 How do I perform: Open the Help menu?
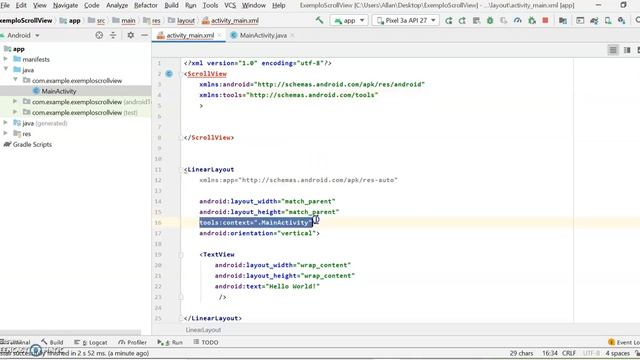point(279,5)
